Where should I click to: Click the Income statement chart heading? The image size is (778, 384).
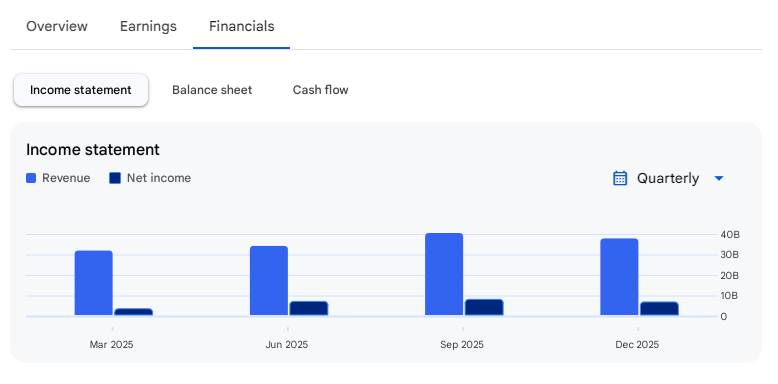pos(93,149)
